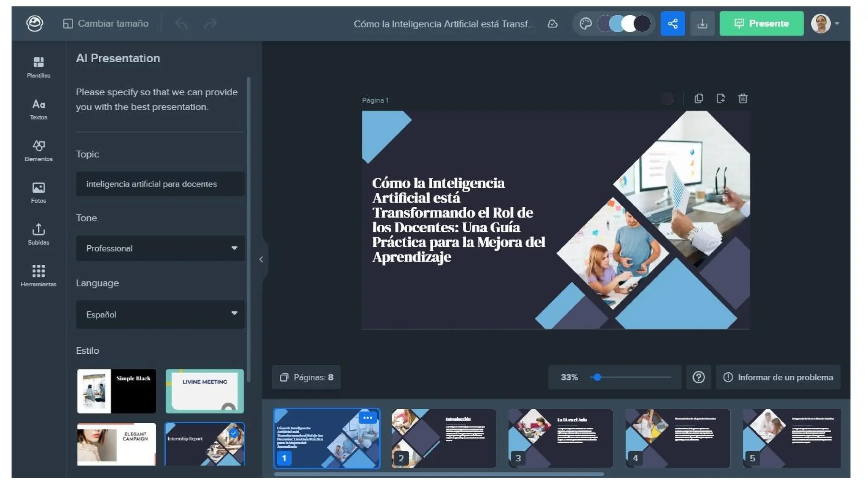Open the profile avatar menu arrow
Image resolution: width=868 pixels, height=488 pixels.
tap(837, 24)
